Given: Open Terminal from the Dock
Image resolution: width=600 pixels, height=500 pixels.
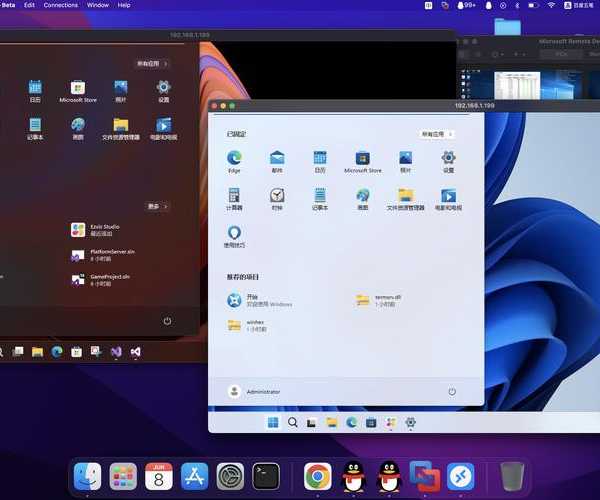Looking at the screenshot, I should click(x=266, y=476).
